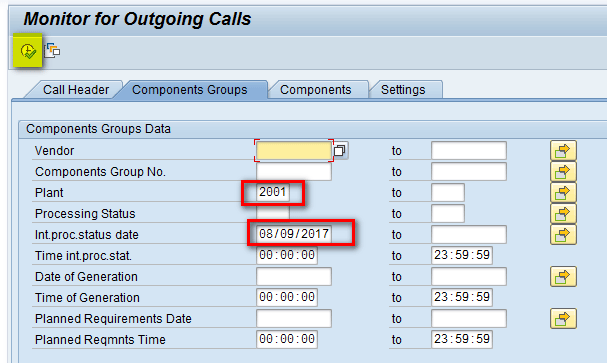Open multiple selection for Date of Generation
The width and height of the screenshot is (607, 363).
tap(563, 277)
